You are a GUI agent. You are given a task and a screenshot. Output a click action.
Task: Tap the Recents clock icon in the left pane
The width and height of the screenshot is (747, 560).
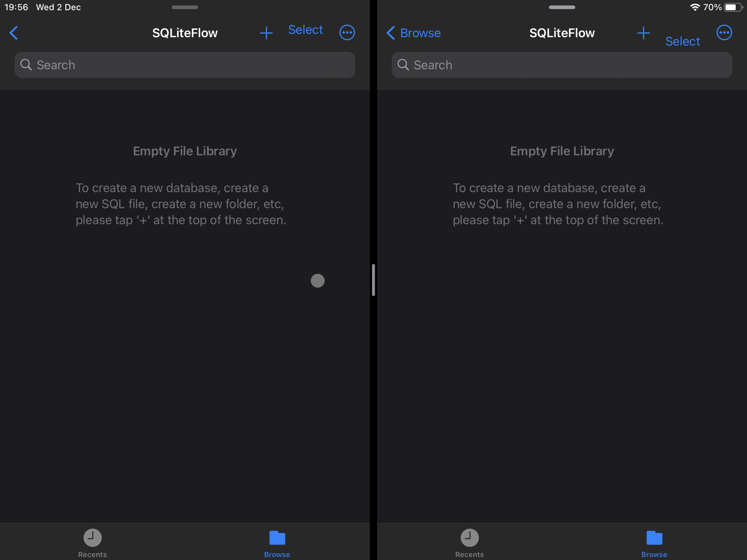click(92, 537)
